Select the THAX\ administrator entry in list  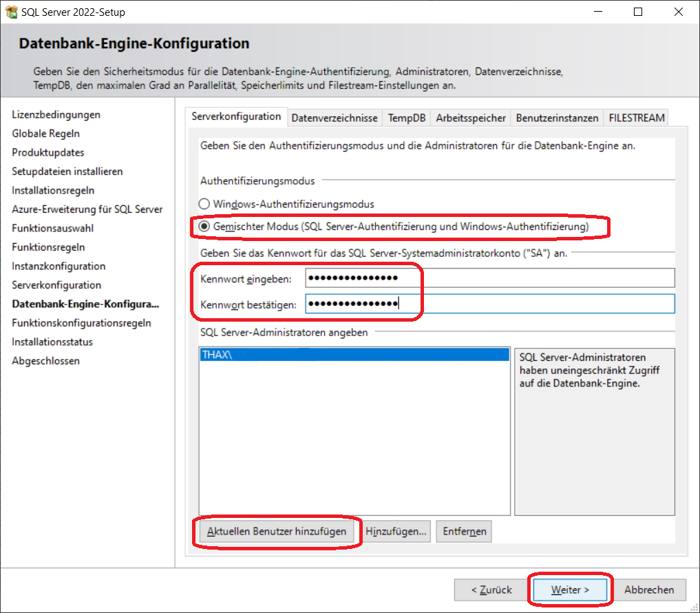click(354, 355)
